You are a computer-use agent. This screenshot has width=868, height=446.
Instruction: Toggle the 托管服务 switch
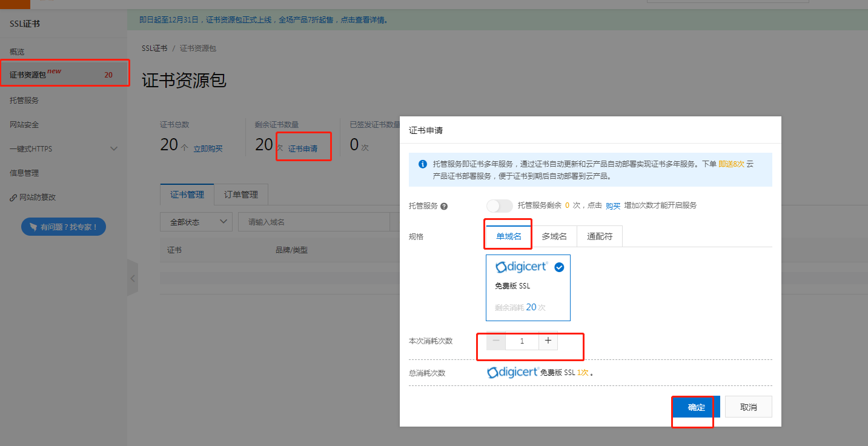500,206
